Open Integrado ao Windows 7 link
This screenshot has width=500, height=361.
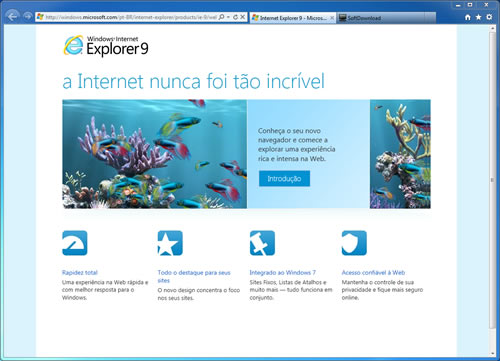pos(283,273)
